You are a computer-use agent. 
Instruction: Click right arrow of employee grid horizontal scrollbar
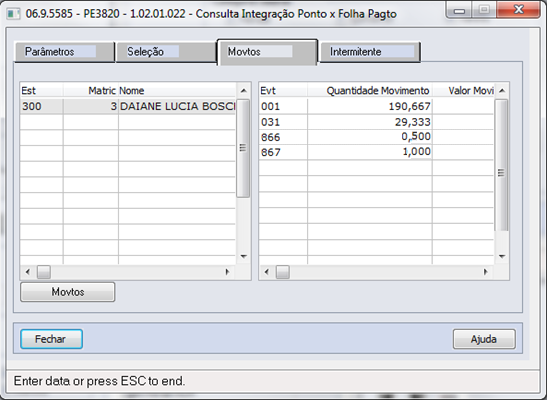pos(228,272)
